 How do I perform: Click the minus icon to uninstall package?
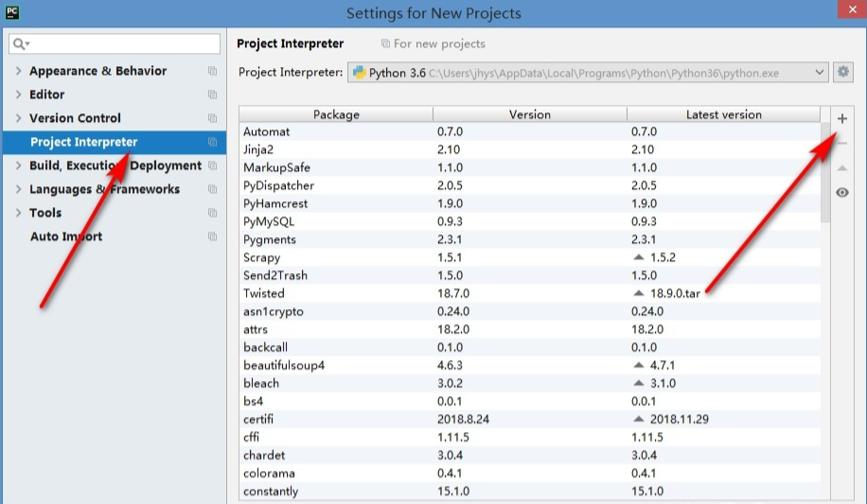[x=842, y=143]
